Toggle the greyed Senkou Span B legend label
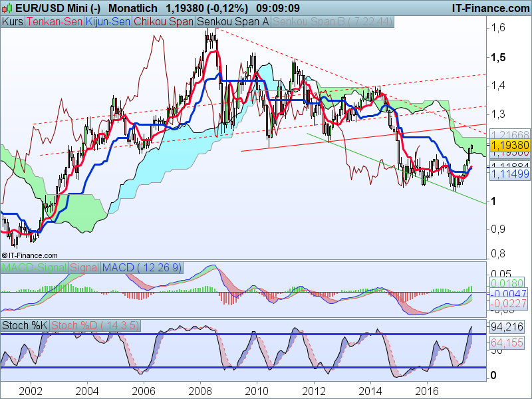Screen dimensions: 532x399 tap(332, 22)
